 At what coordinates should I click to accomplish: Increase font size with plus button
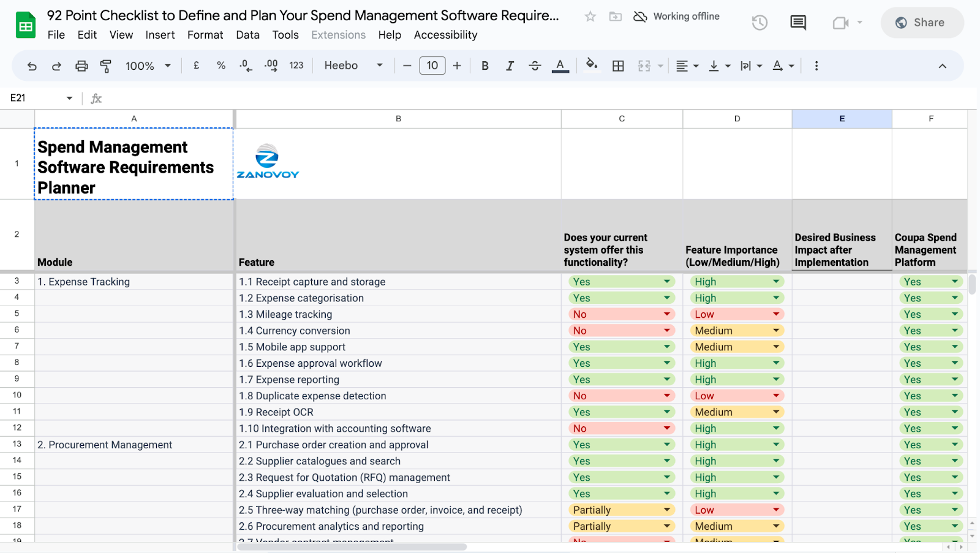(457, 66)
